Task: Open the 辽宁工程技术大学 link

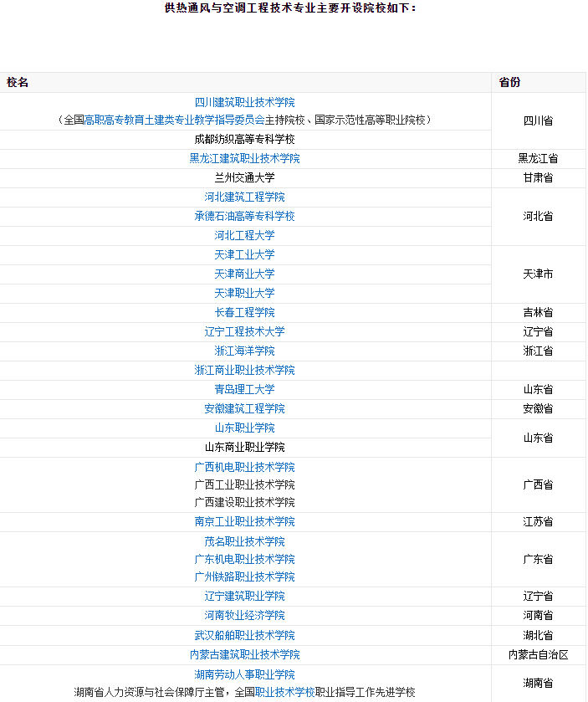Action: coord(244,331)
